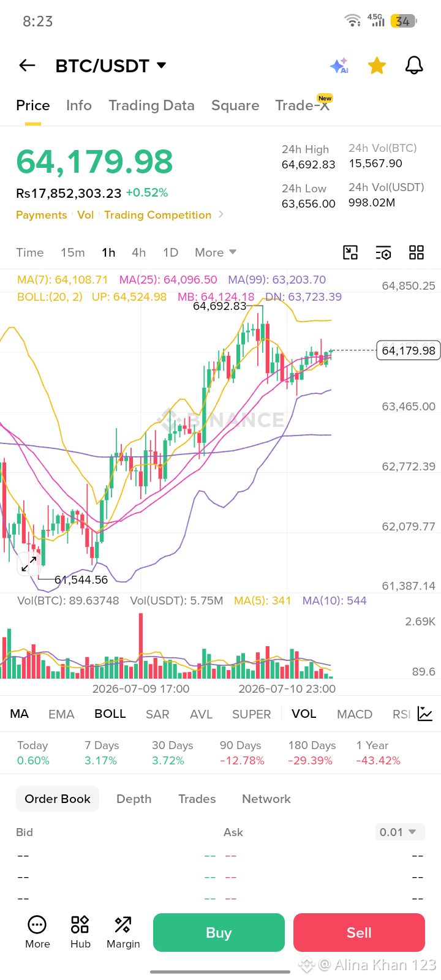Tap the Today 0.60% performance
Screen dimensions: 441x980
(x=33, y=753)
